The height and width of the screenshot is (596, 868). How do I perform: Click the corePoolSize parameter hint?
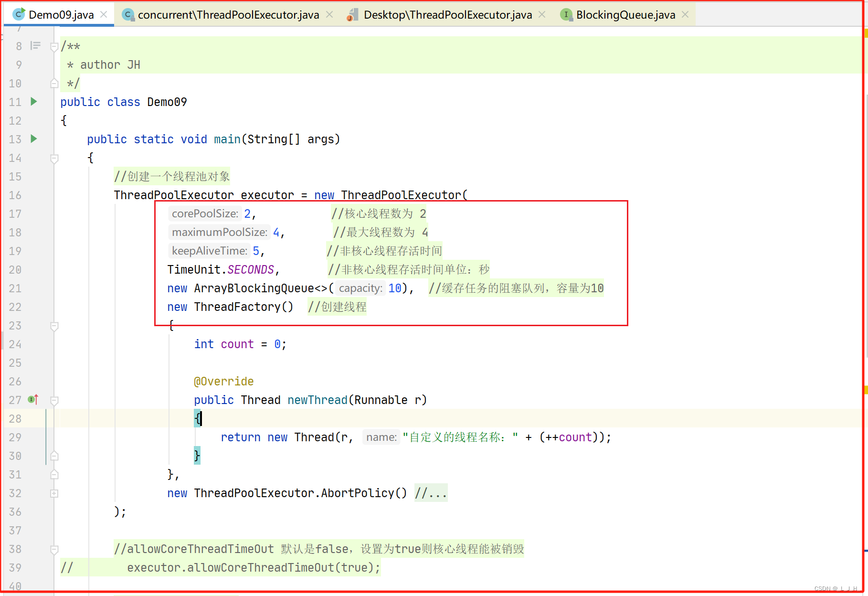pyautogui.click(x=205, y=213)
